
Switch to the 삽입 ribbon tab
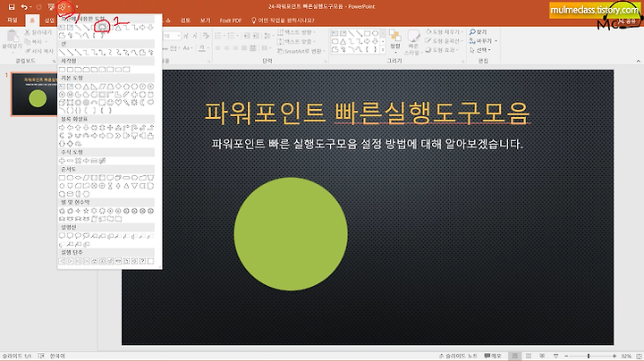[x=49, y=20]
